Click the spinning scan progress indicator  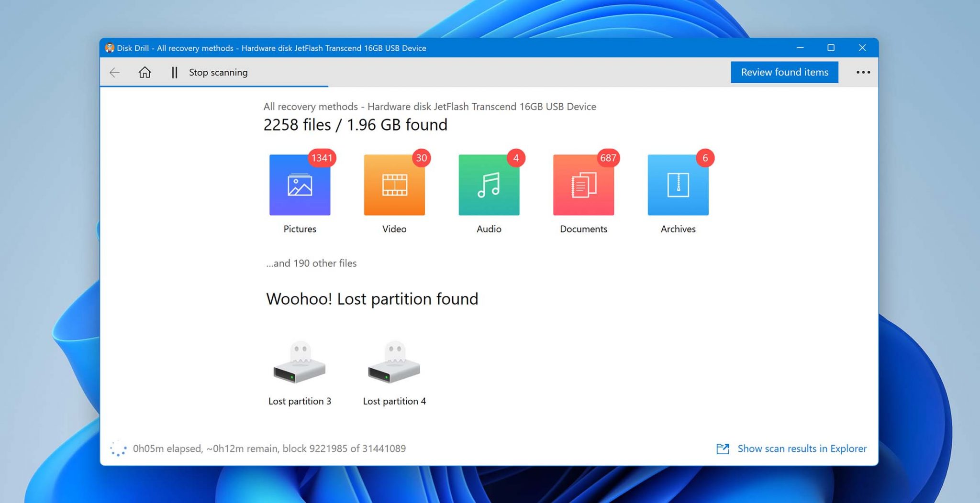tap(118, 448)
